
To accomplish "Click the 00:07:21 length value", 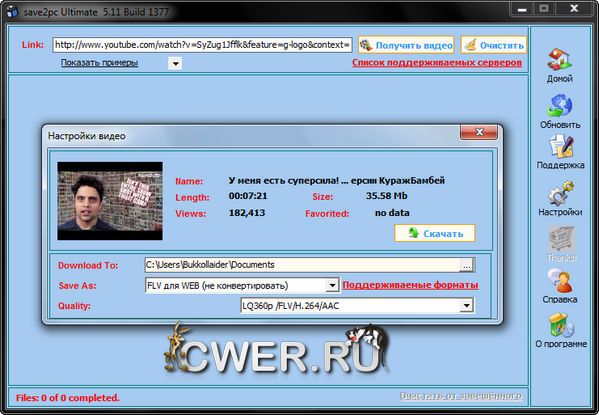I will [248, 196].
